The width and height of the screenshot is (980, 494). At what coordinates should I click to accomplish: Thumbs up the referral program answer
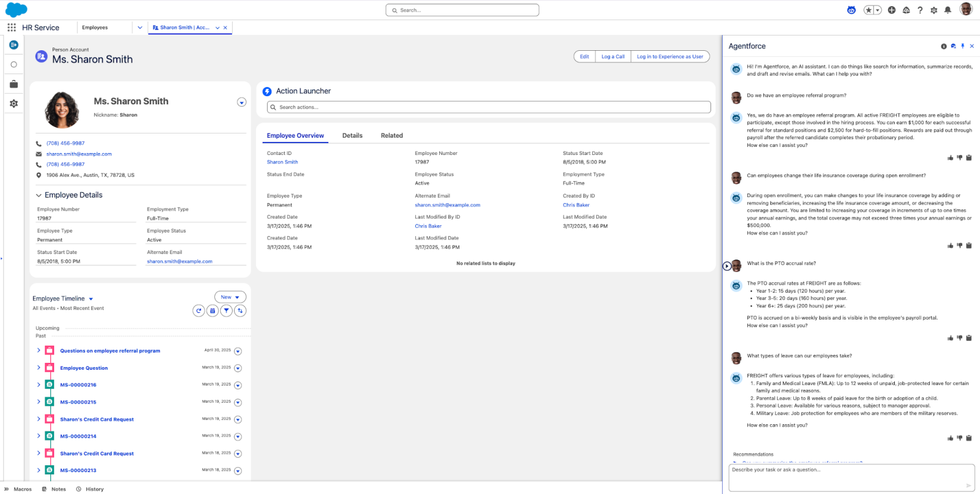(951, 158)
